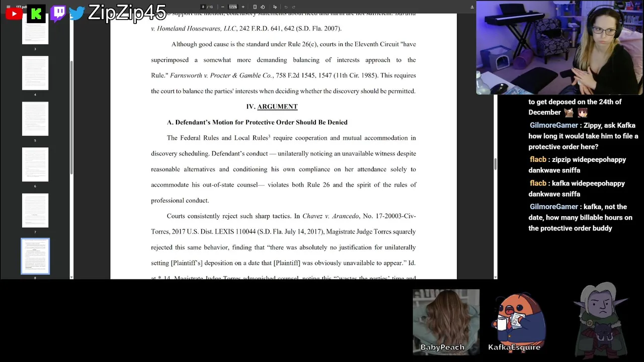Zoom in with the plus button

243,7
